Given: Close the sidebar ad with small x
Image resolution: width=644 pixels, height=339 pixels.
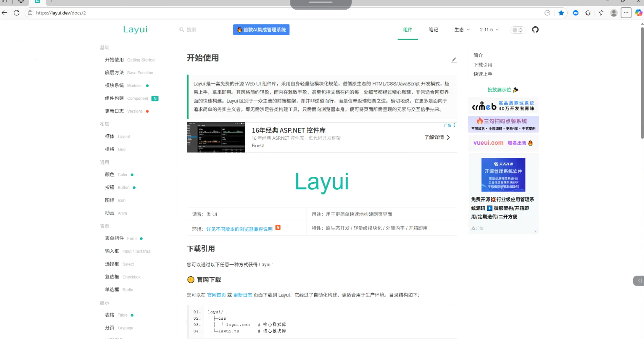Looking at the screenshot, I should tap(536, 231).
